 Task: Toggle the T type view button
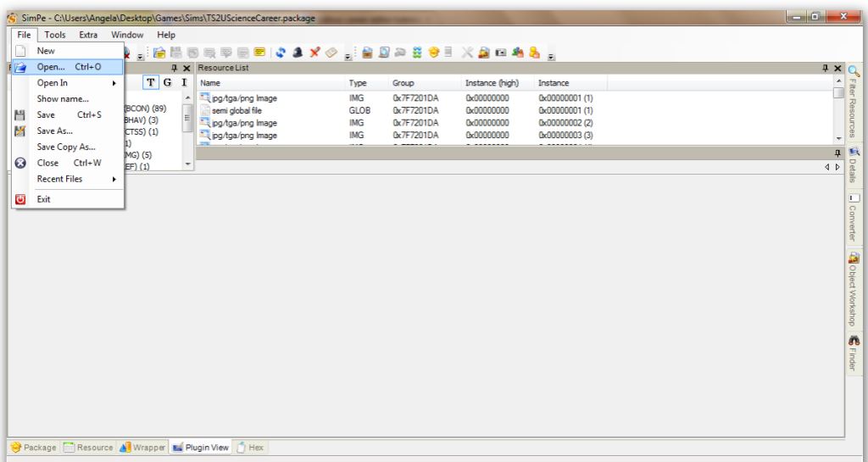tap(151, 82)
